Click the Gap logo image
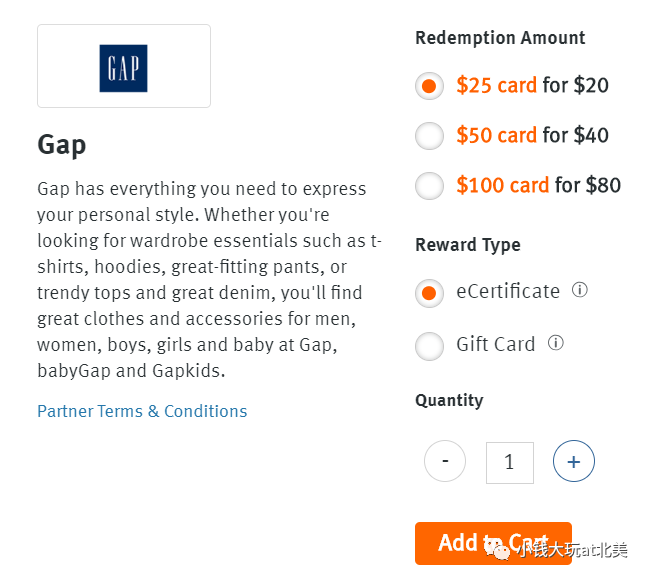648x579 pixels. tap(123, 68)
